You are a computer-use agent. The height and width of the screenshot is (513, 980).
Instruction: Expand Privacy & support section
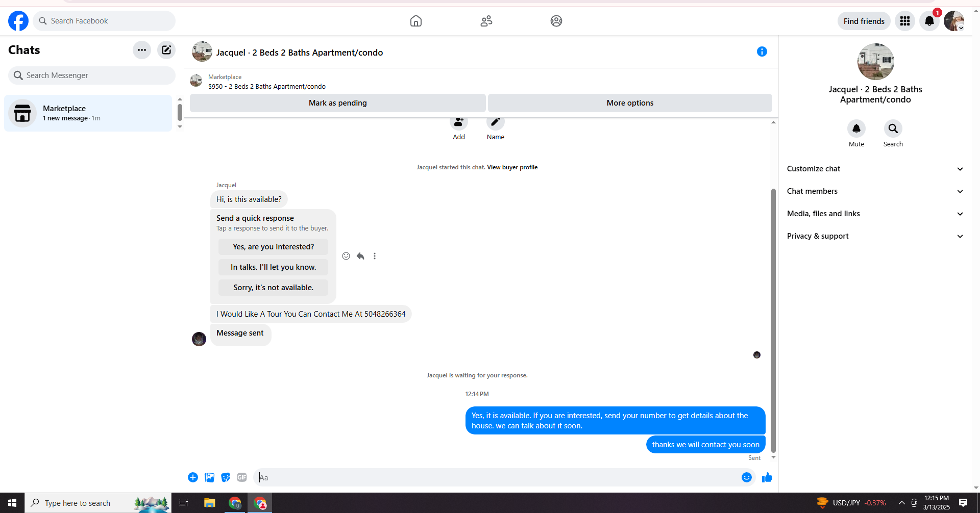click(875, 236)
